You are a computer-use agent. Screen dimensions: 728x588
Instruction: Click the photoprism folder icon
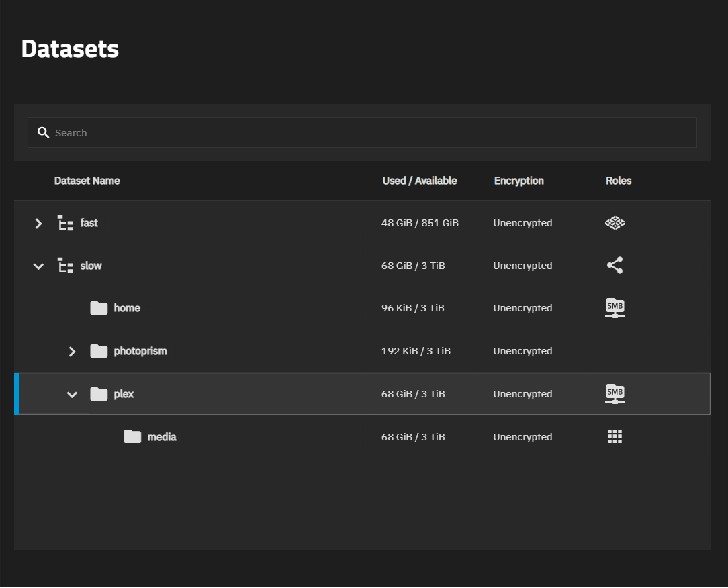pos(99,351)
